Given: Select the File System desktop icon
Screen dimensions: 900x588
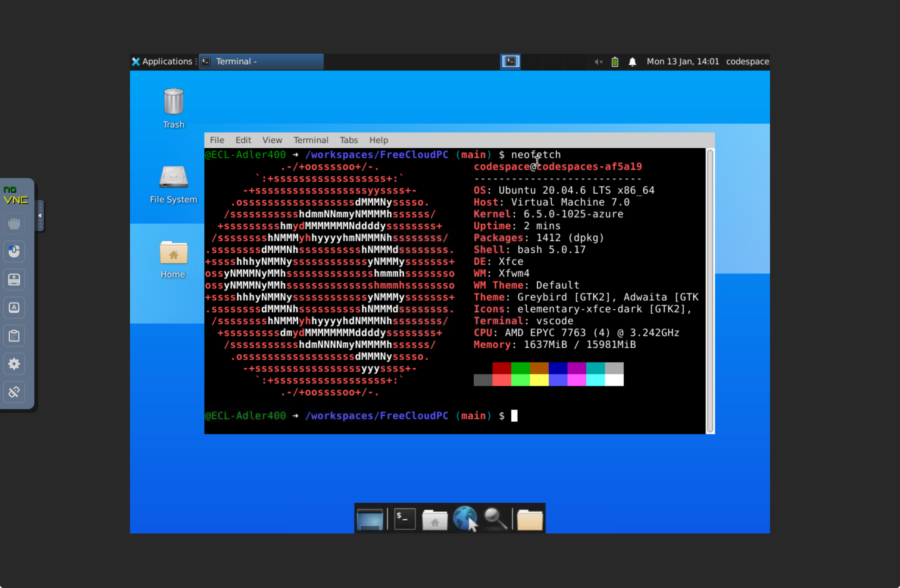Looking at the screenshot, I should pyautogui.click(x=173, y=184).
